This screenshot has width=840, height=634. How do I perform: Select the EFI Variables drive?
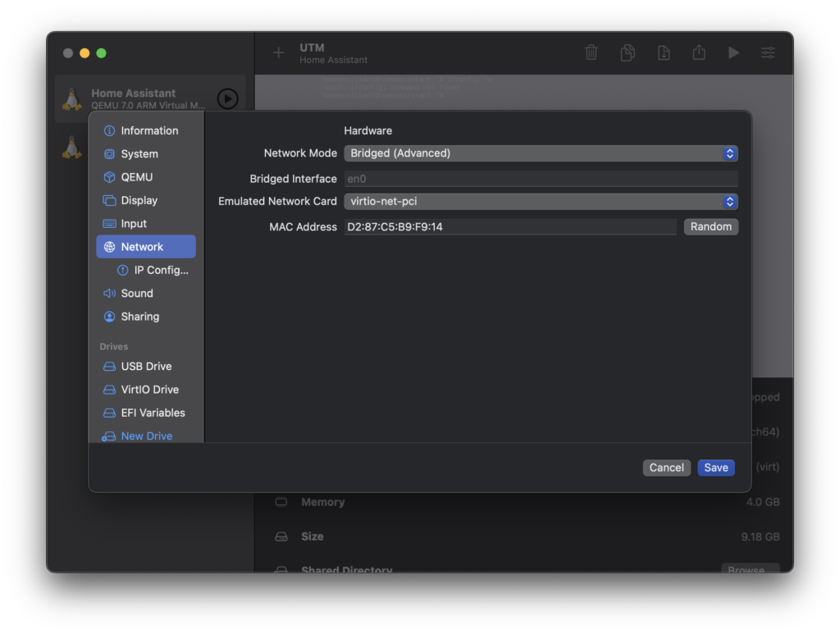(146, 413)
